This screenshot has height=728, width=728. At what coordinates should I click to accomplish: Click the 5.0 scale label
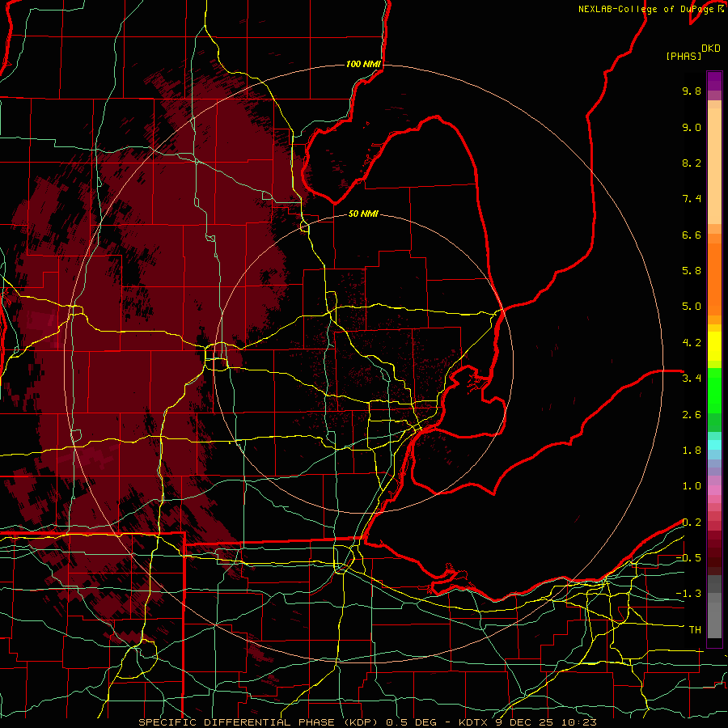(692, 307)
